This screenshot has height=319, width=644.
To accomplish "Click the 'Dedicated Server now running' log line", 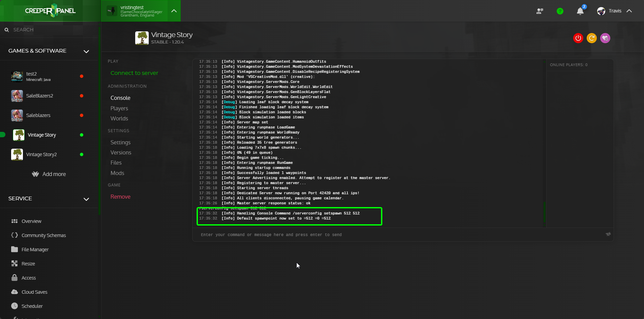I will click(x=279, y=193).
